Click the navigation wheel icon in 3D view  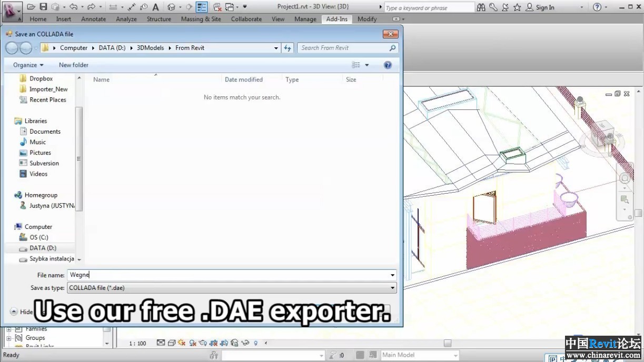(x=625, y=178)
